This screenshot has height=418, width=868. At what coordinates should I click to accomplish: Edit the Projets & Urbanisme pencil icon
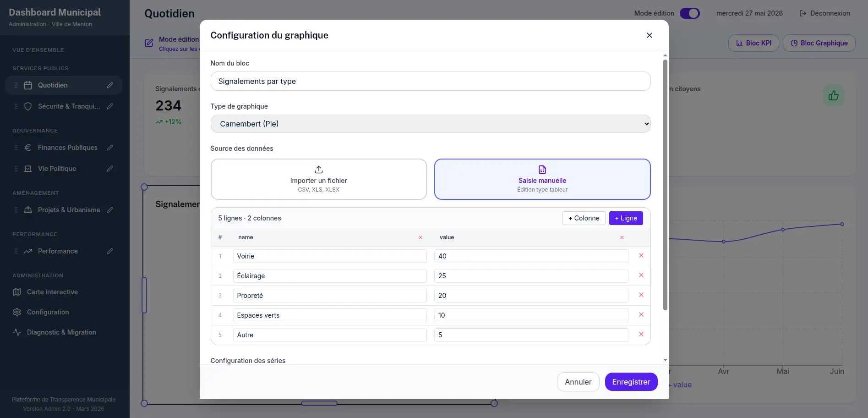[110, 210]
